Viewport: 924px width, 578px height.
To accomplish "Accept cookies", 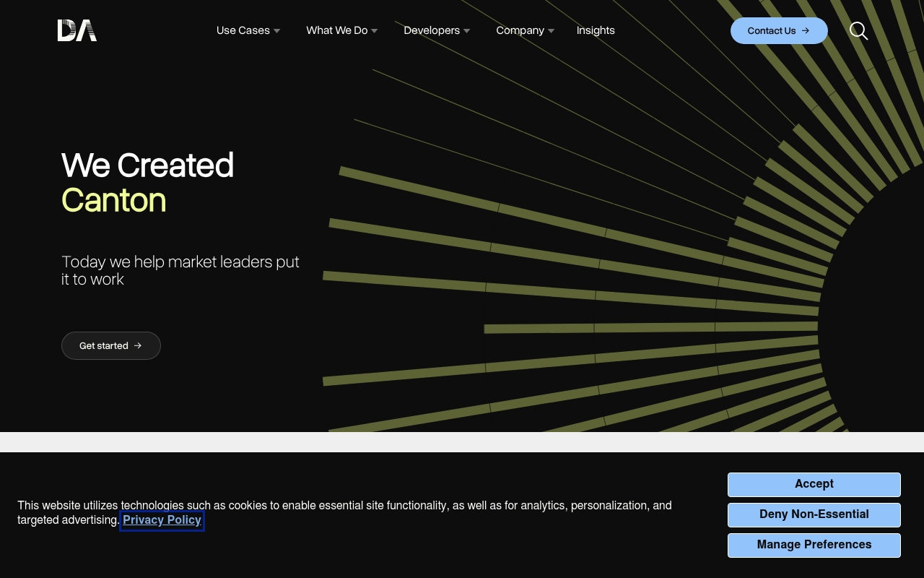I will click(x=814, y=484).
